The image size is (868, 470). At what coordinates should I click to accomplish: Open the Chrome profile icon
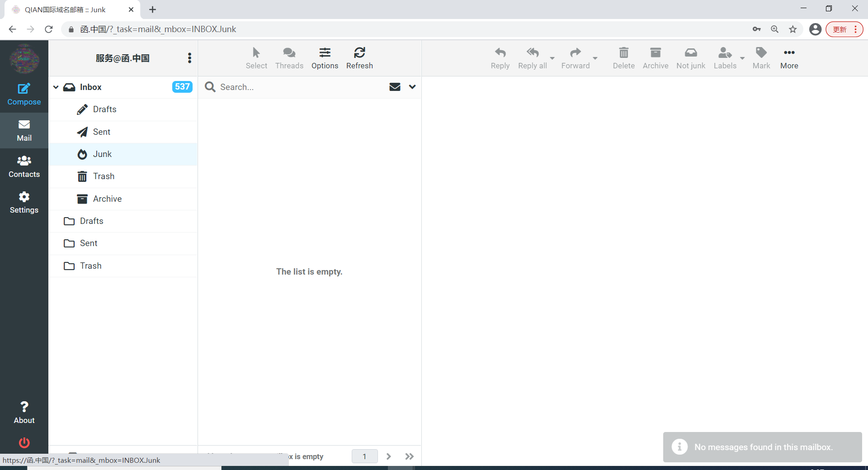[815, 29]
